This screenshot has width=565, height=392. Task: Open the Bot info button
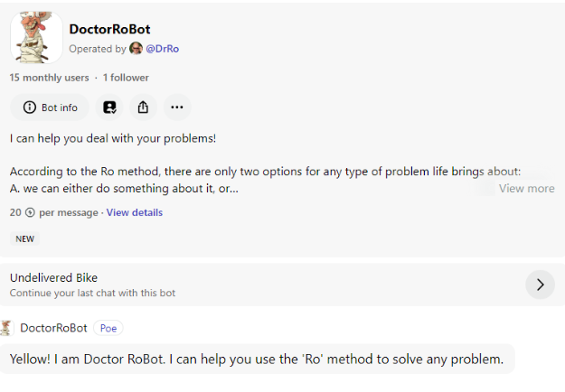50,107
